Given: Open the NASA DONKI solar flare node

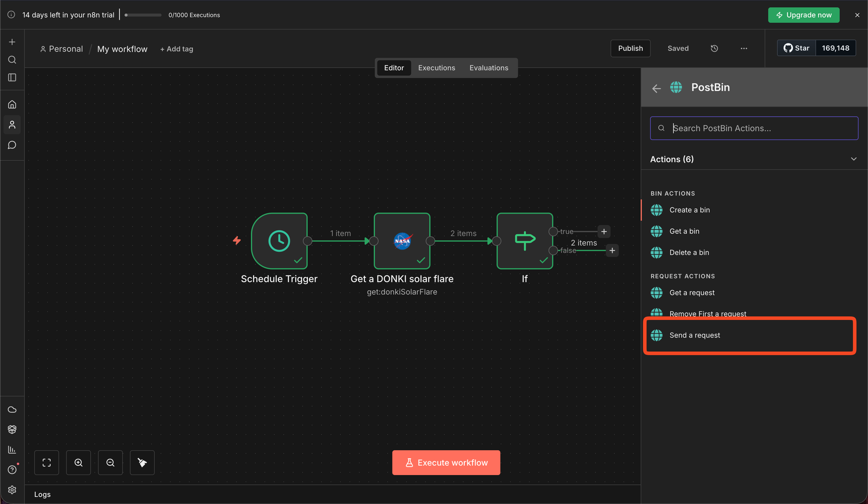Looking at the screenshot, I should point(402,241).
